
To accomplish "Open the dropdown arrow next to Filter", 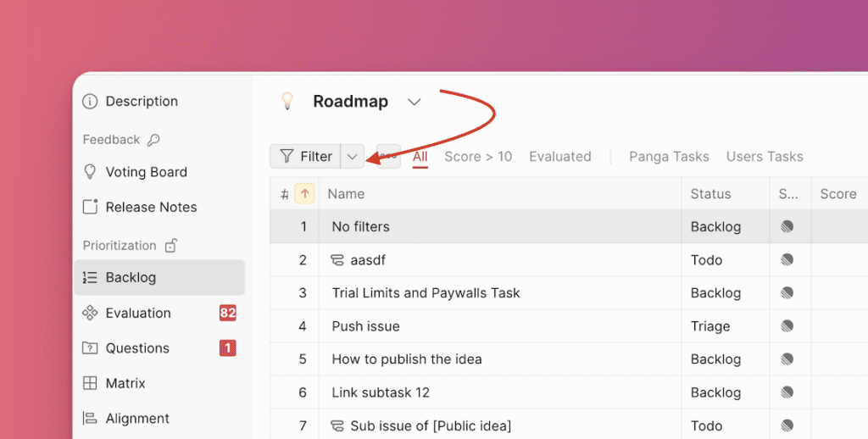I will (353, 157).
